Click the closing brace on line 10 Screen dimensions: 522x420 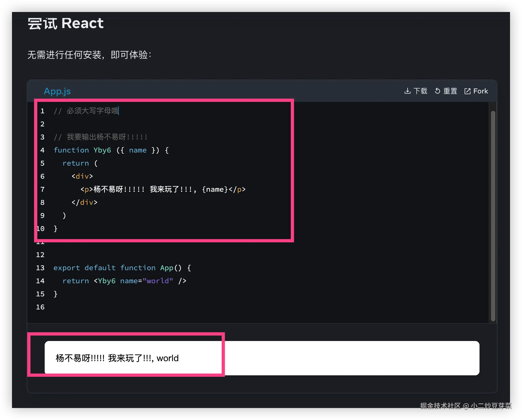click(56, 229)
